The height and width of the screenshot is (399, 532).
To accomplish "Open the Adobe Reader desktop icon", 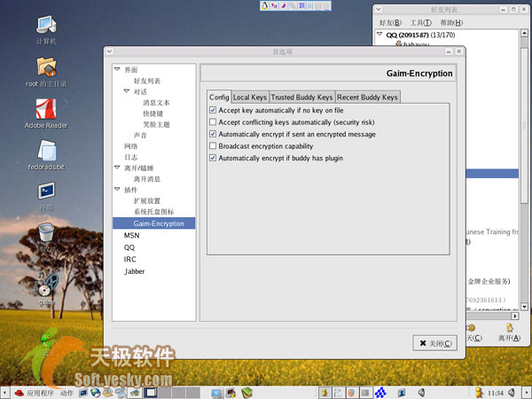I will coord(47,109).
